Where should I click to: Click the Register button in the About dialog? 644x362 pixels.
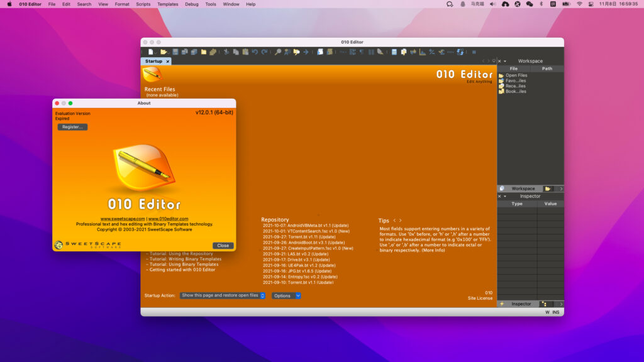[x=72, y=126]
